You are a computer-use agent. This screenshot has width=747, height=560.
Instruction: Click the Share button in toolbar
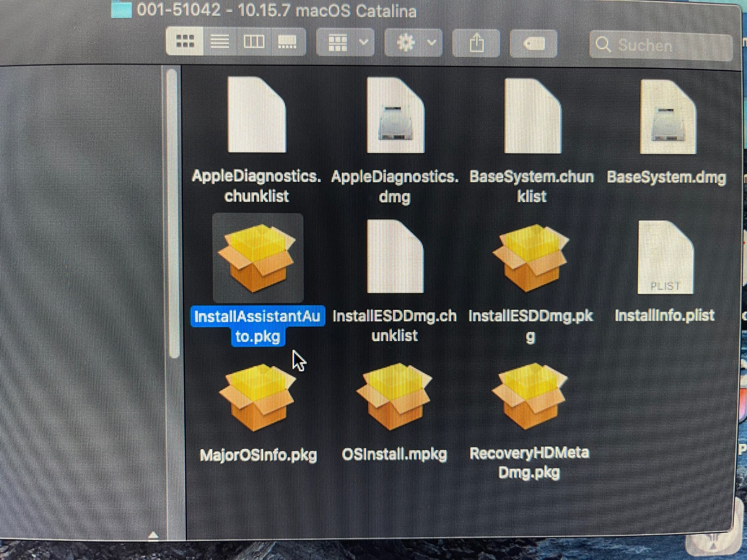pyautogui.click(x=476, y=43)
